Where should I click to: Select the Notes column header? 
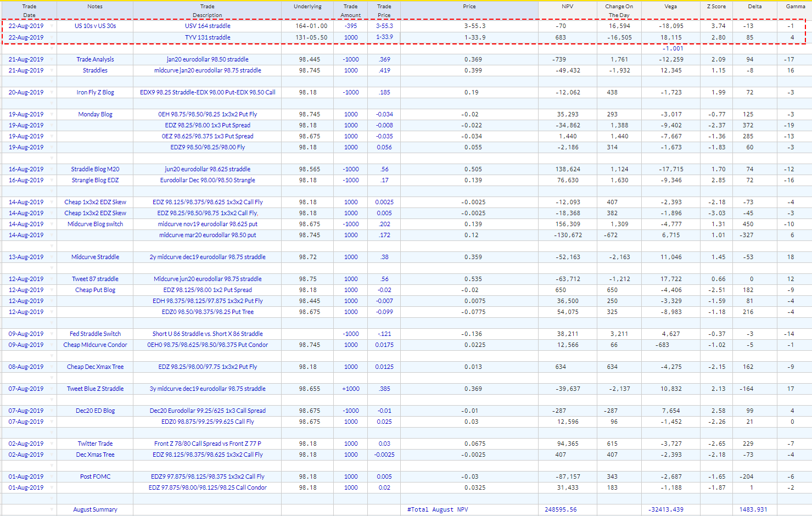pyautogui.click(x=95, y=10)
